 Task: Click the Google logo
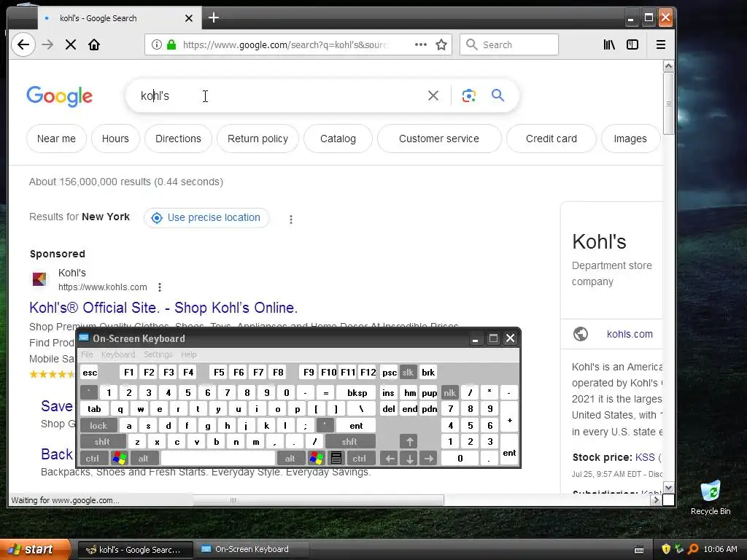coord(60,97)
